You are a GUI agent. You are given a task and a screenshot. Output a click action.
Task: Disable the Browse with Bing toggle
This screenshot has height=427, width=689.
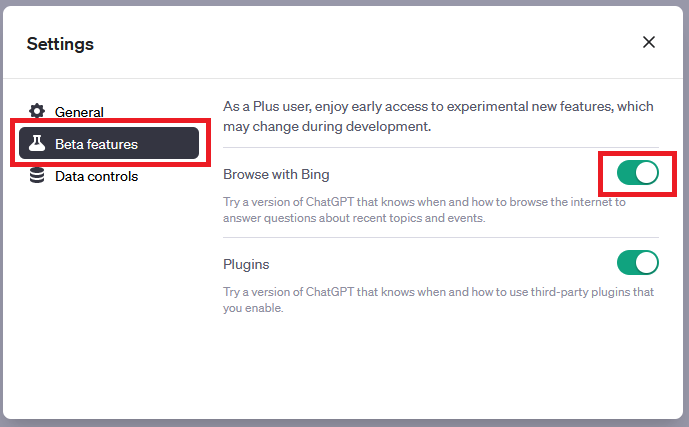[x=638, y=173]
